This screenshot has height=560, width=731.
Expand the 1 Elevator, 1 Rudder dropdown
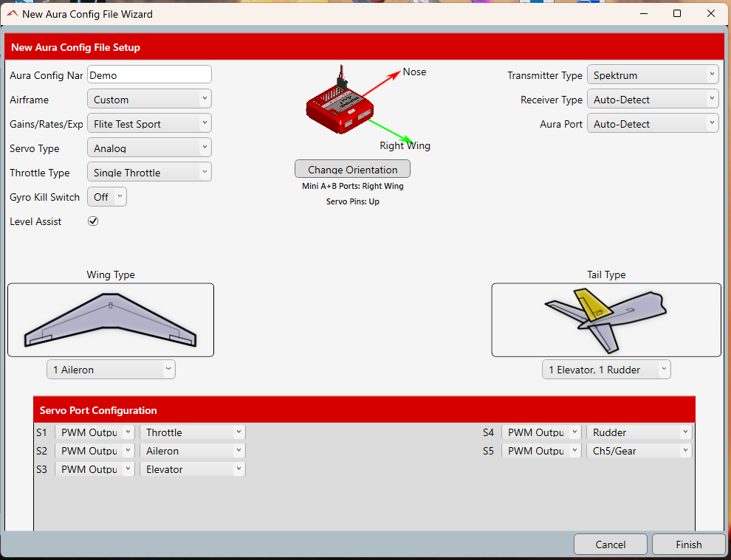tap(605, 370)
